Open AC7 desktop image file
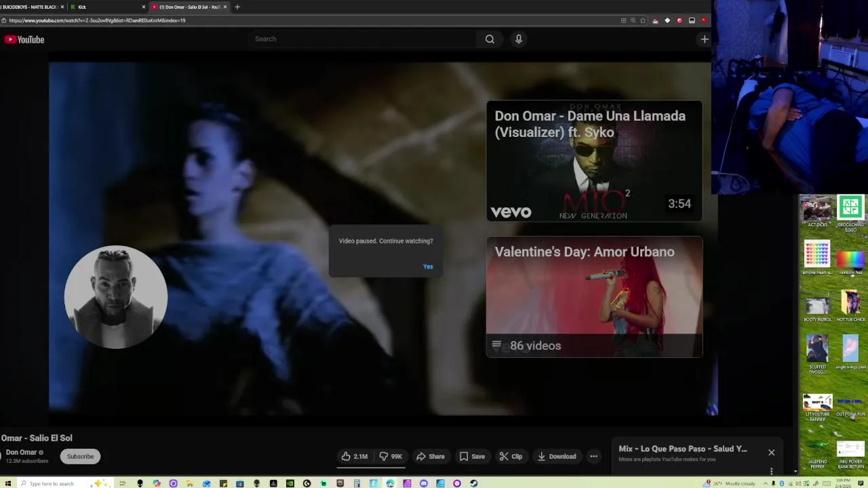Image resolution: width=868 pixels, height=488 pixels. click(x=817, y=211)
